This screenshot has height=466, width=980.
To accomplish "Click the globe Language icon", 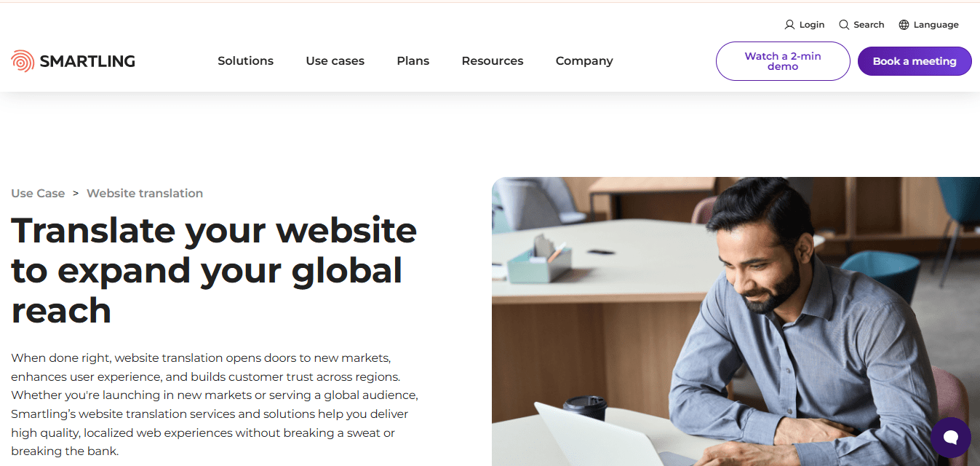I will (x=904, y=25).
